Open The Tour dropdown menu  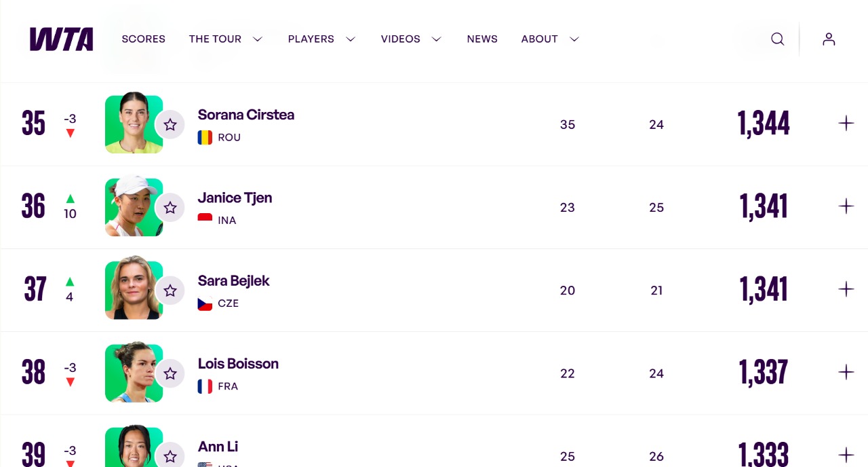point(225,39)
